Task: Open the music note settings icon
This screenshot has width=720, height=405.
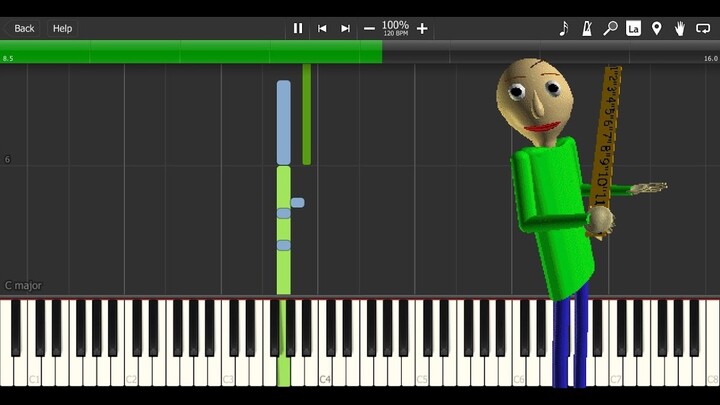Action: (x=564, y=28)
